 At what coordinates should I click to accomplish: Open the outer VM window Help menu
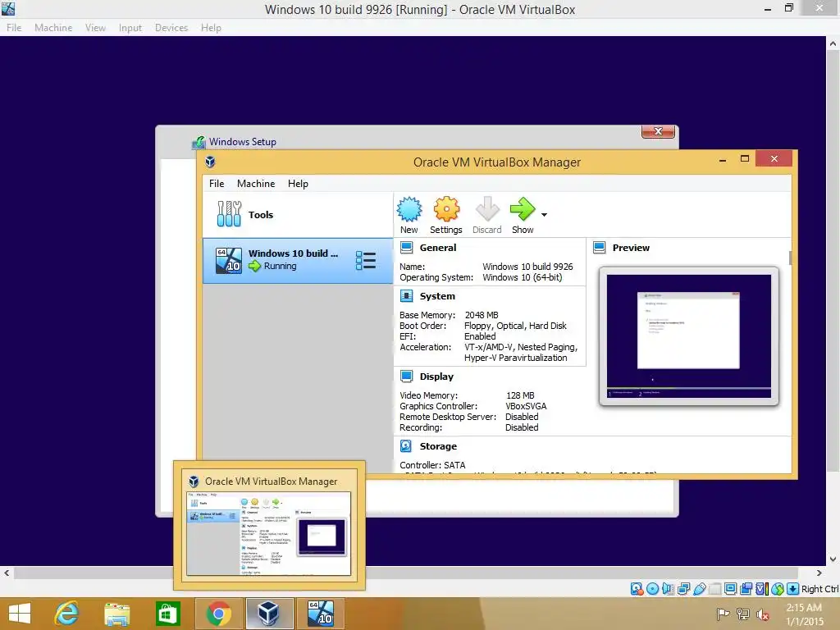pos(211,27)
